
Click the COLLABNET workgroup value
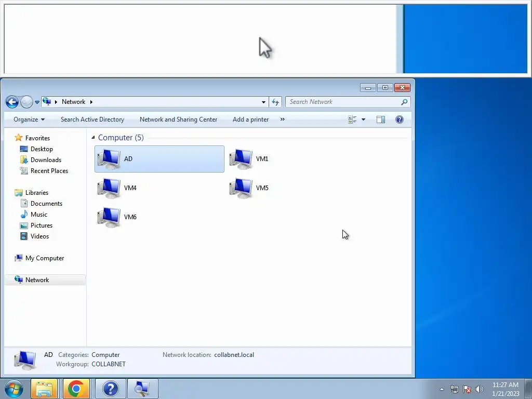tap(109, 364)
